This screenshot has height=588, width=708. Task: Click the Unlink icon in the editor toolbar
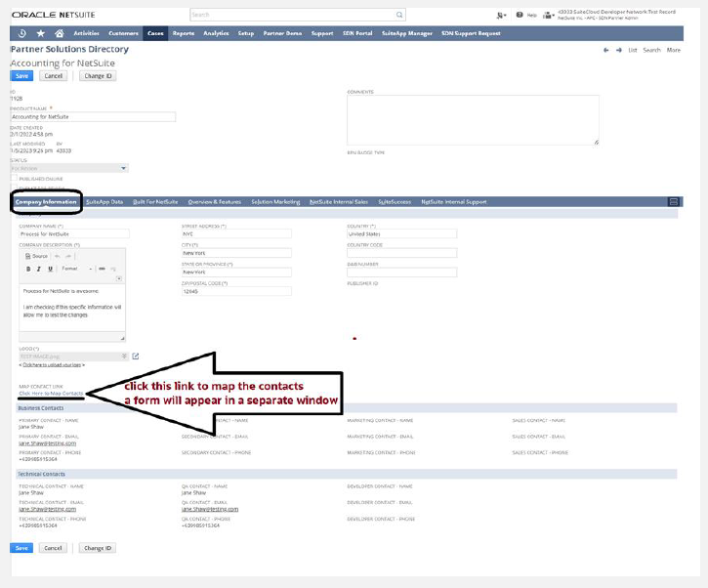tap(113, 269)
